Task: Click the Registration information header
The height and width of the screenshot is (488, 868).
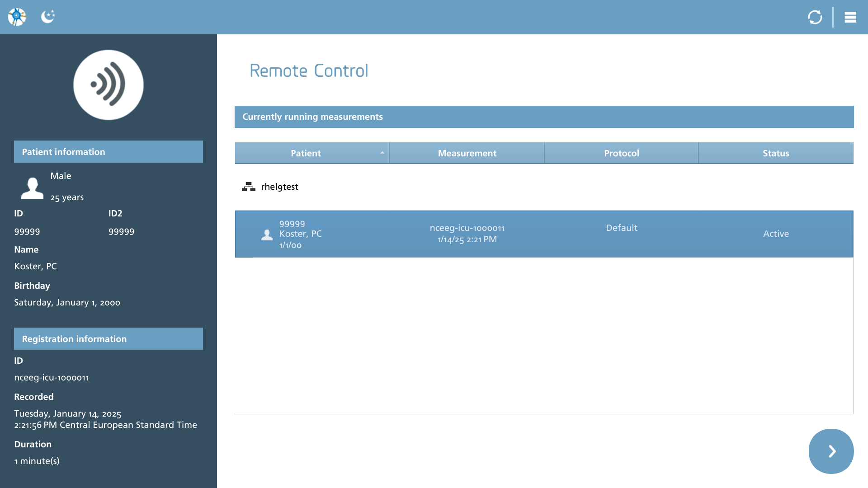Action: pos(108,339)
